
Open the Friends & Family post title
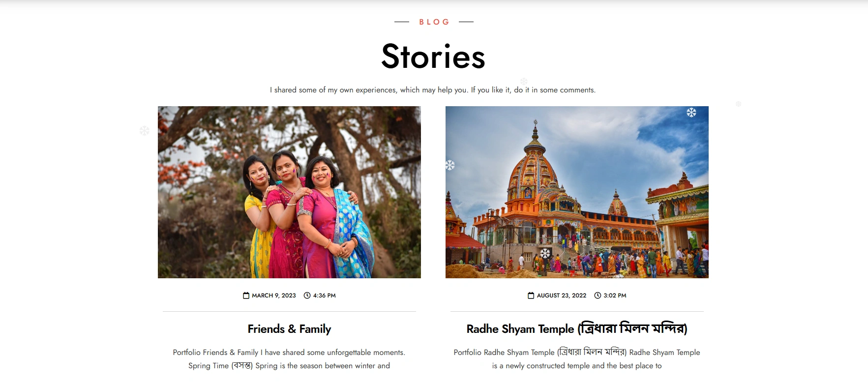pyautogui.click(x=289, y=329)
